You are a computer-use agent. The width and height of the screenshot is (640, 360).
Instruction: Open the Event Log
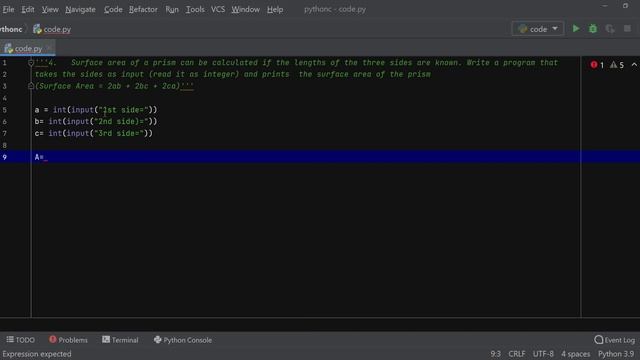tap(614, 340)
